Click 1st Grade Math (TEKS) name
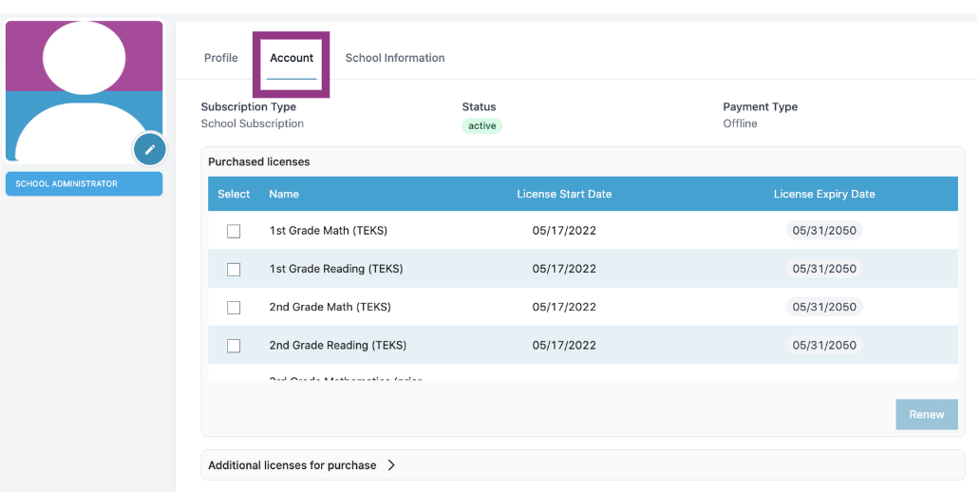Viewport: 980px width, 492px height. [329, 231]
